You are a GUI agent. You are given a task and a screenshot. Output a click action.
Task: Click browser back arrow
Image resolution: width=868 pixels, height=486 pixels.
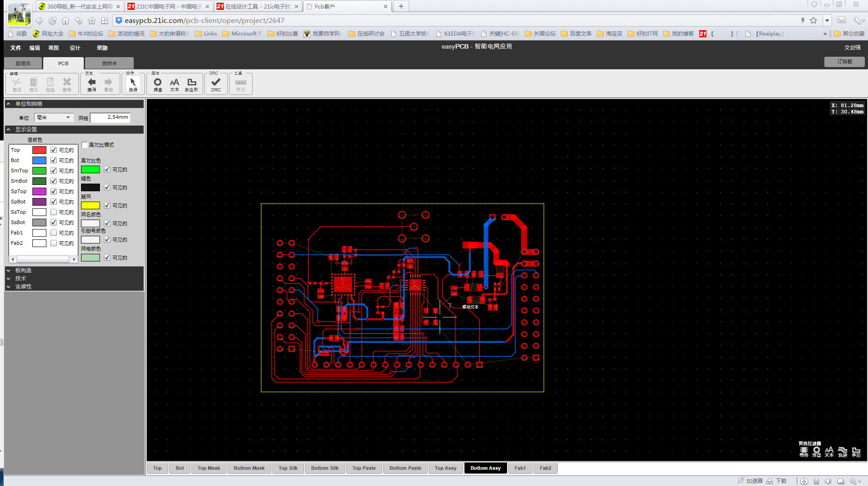coord(40,21)
